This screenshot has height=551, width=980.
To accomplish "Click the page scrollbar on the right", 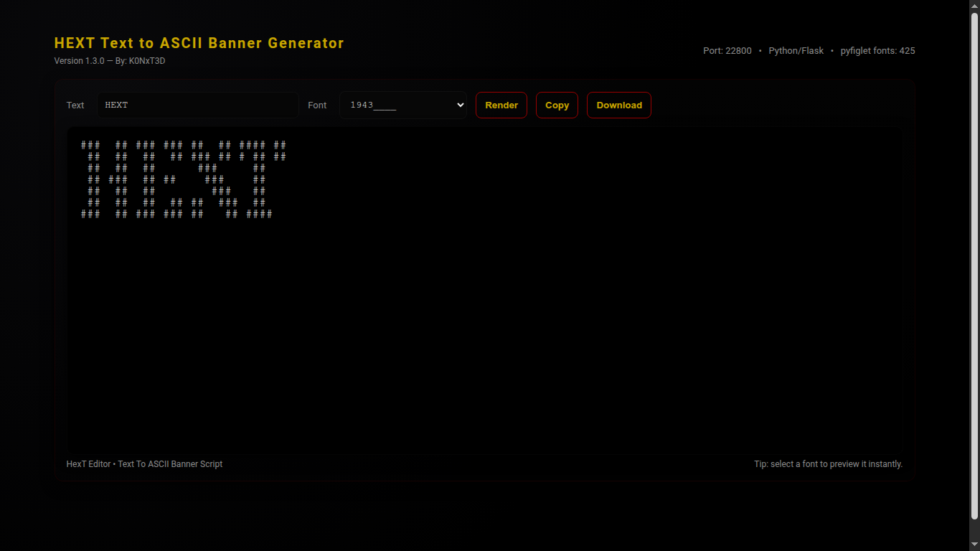I will [975, 275].
